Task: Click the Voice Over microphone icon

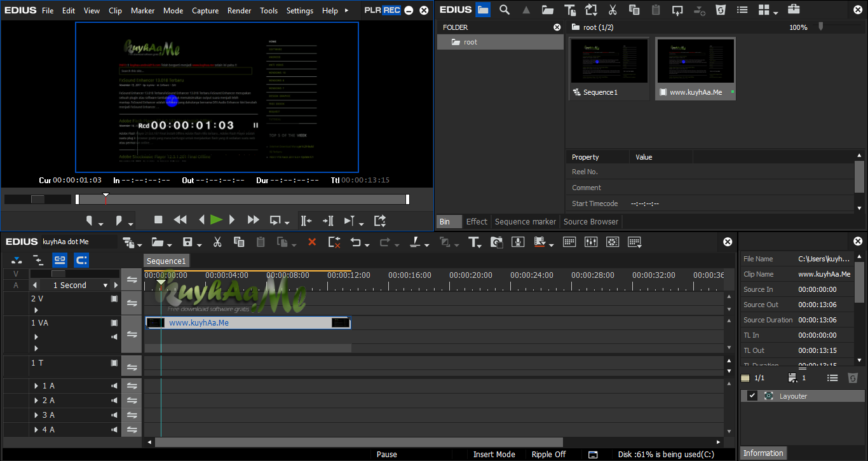Action: 519,242
